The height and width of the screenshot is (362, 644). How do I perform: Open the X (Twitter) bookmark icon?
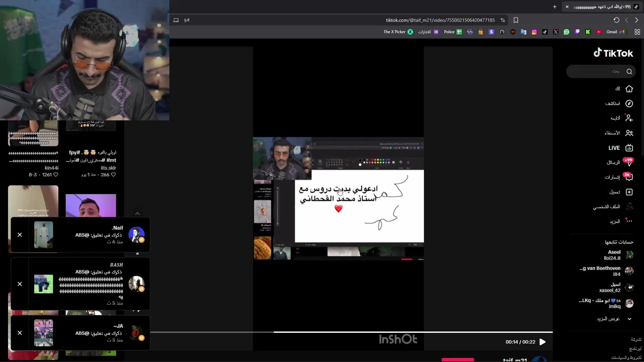(555, 32)
